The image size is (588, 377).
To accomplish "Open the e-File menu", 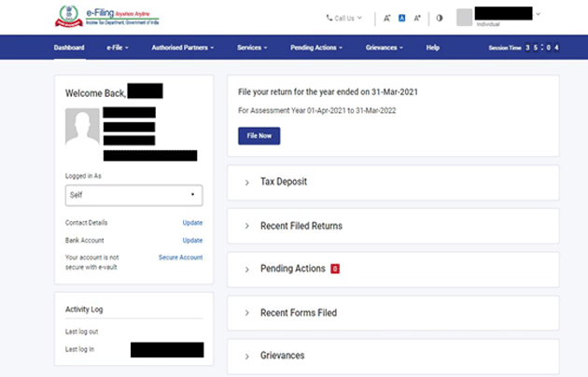I will pos(118,47).
